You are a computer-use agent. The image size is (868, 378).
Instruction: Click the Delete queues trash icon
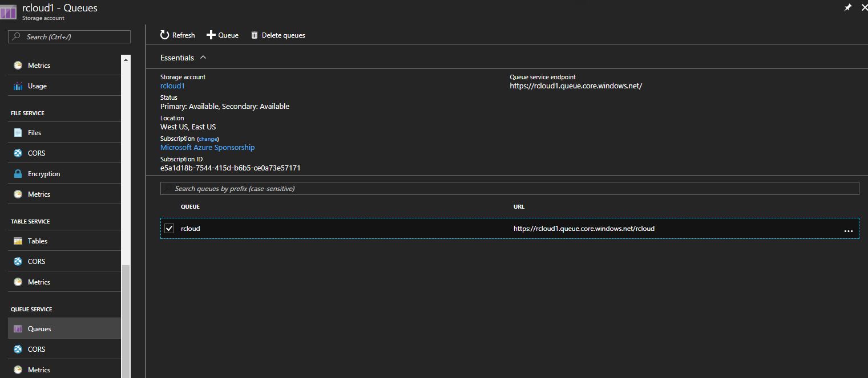[x=255, y=35]
